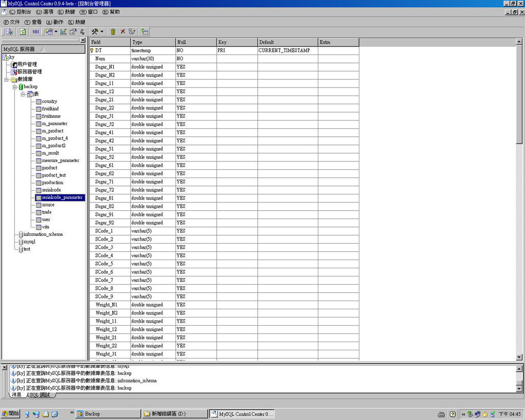Open the 文件 menu
The width and height of the screenshot is (525, 420).
pyautogui.click(x=12, y=22)
